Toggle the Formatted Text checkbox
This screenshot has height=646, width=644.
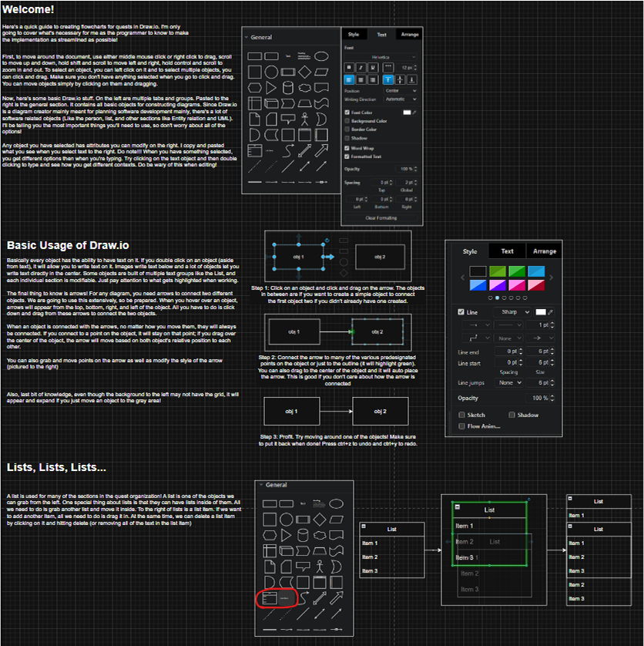click(x=347, y=156)
